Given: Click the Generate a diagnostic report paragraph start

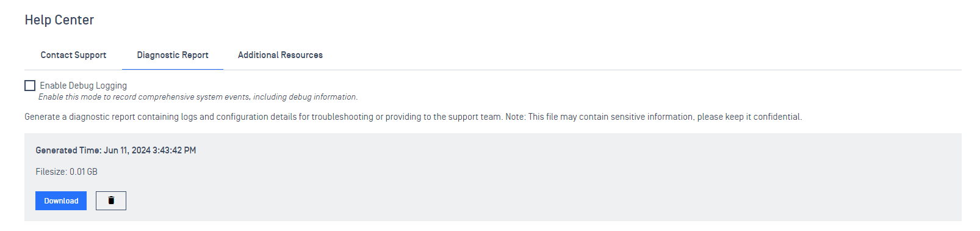Looking at the screenshot, I should coord(79,117).
